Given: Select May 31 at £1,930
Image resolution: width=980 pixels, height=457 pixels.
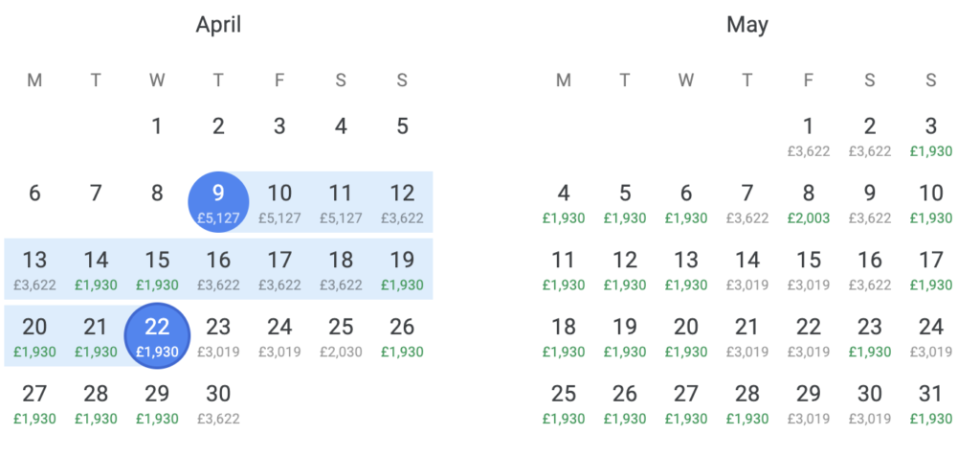Looking at the screenshot, I should (x=931, y=403).
